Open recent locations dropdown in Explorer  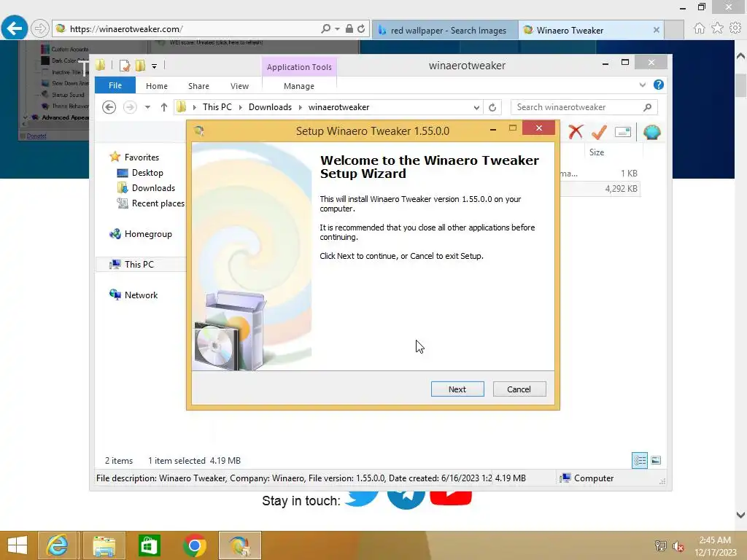[x=147, y=107]
